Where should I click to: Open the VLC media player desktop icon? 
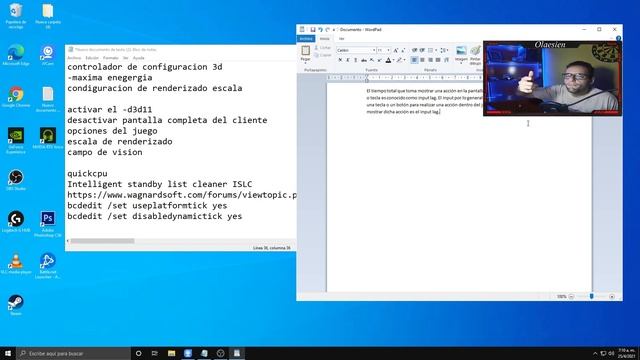coord(16,264)
